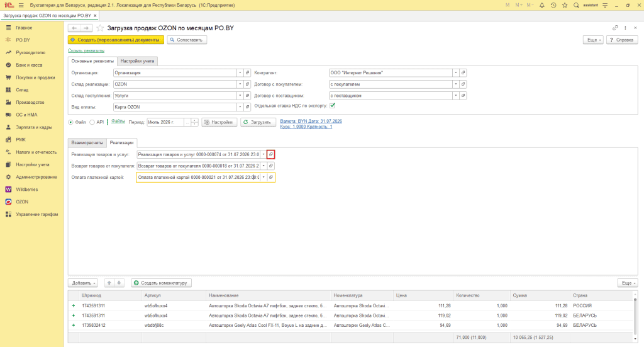Viewport: 644px width, 347px height.
Task: Open the Wildberries section
Action: [26, 190]
